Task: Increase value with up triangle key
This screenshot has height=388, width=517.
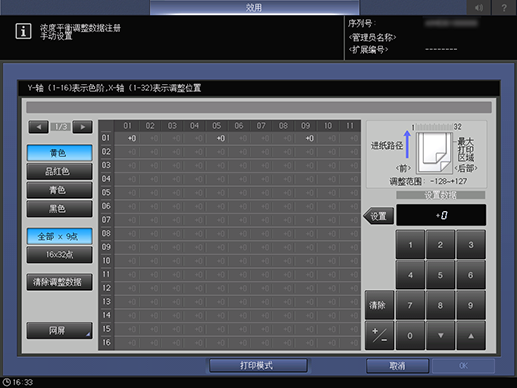Action: click(x=471, y=335)
